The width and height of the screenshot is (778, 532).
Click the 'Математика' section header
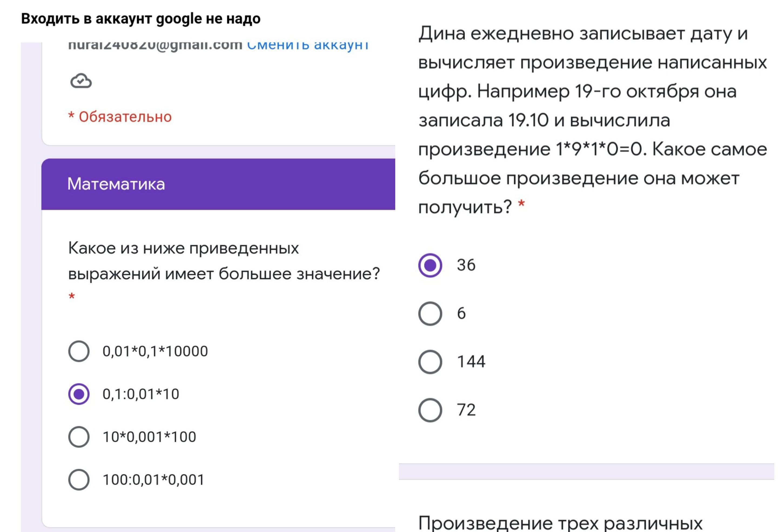pos(116,184)
